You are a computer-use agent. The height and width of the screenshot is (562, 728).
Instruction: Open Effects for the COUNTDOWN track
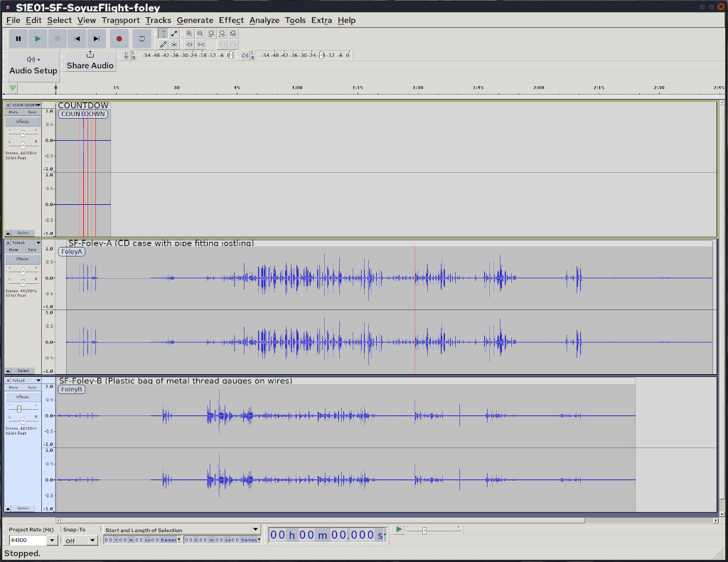(x=23, y=122)
